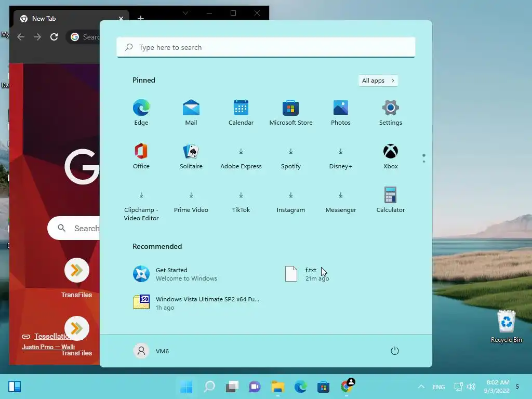Open Microsoft Store taskbar icon
532x399 pixels.
coord(323,387)
